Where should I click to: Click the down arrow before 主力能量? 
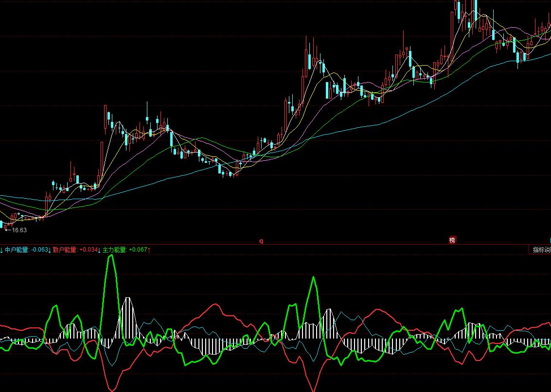click(x=99, y=250)
